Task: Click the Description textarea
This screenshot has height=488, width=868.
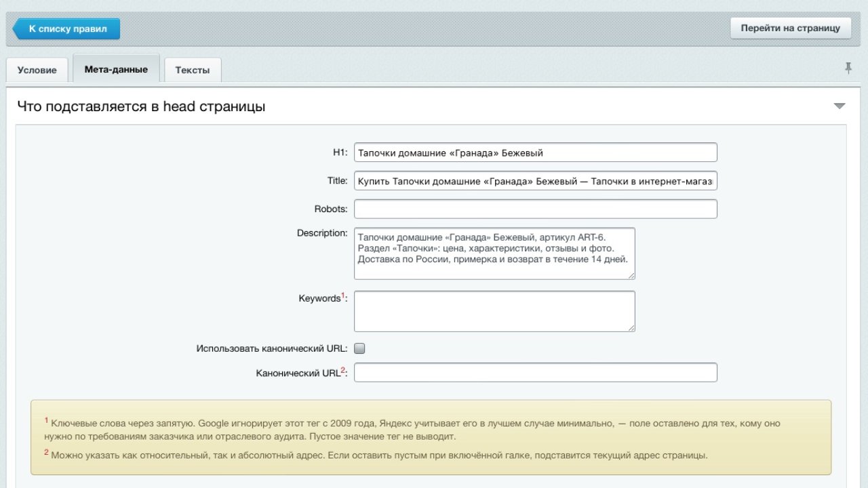Action: [x=494, y=253]
